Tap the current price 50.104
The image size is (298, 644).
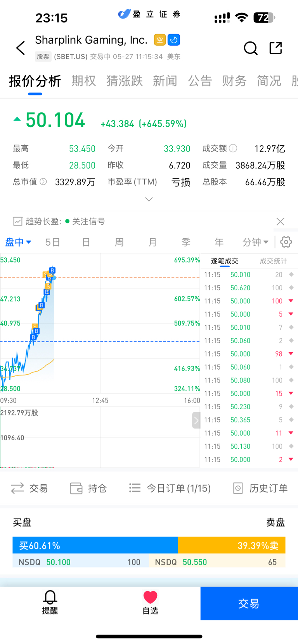pos(55,120)
